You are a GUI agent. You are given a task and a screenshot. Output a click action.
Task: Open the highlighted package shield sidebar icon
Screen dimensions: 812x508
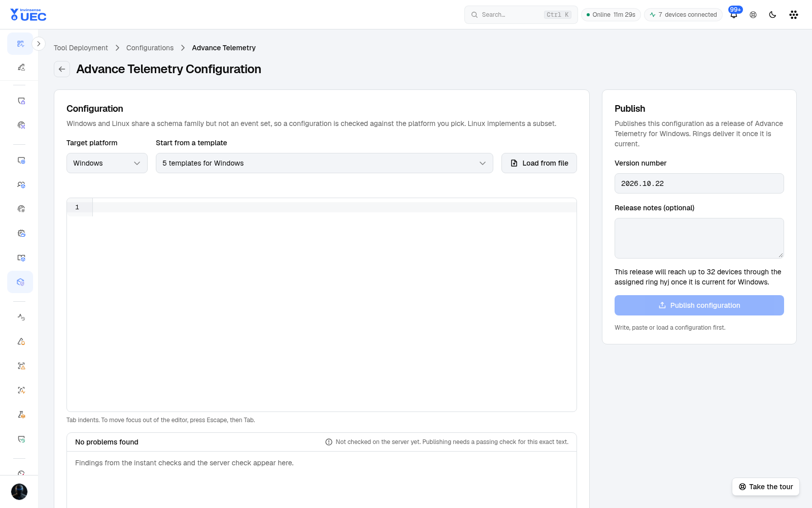pyautogui.click(x=20, y=282)
